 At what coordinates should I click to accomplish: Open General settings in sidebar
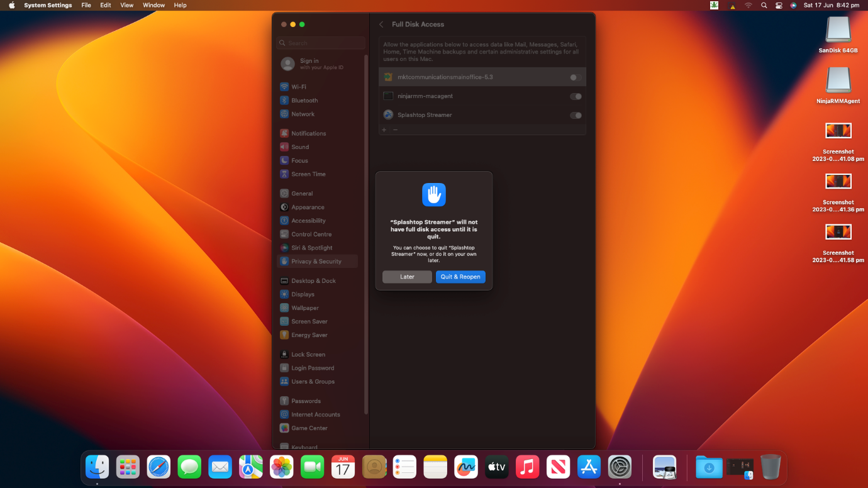pyautogui.click(x=318, y=194)
